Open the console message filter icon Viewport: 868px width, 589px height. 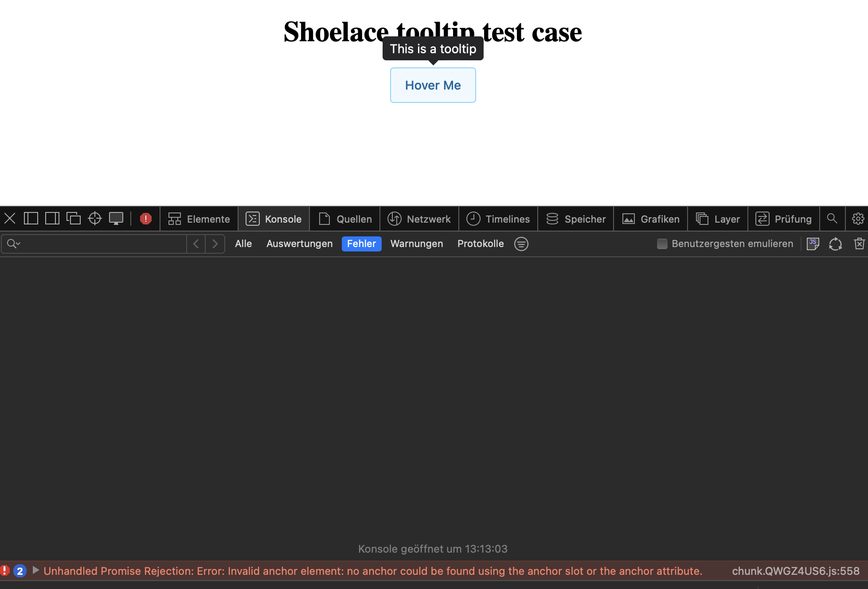pos(521,243)
